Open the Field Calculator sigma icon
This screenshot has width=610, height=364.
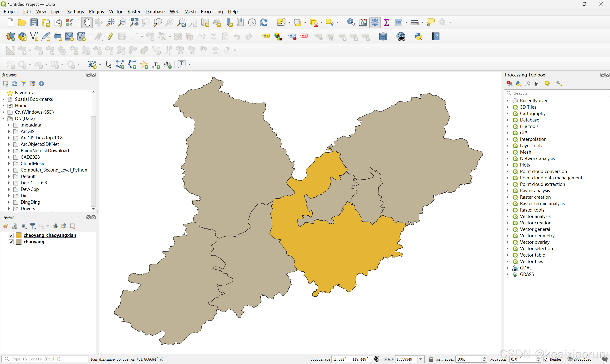[386, 23]
